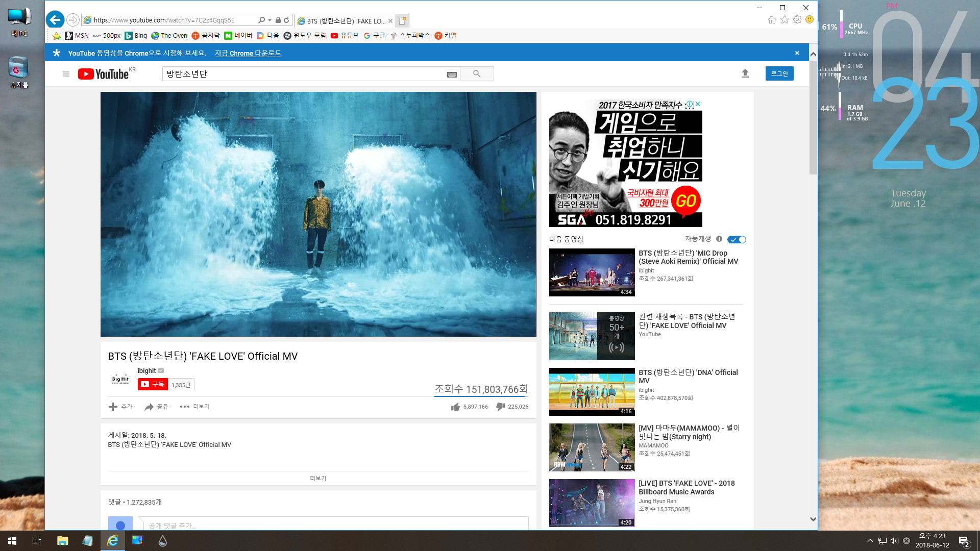Click the smiley feedback icon
Viewport: 980px width, 551px height.
pyautogui.click(x=810, y=20)
